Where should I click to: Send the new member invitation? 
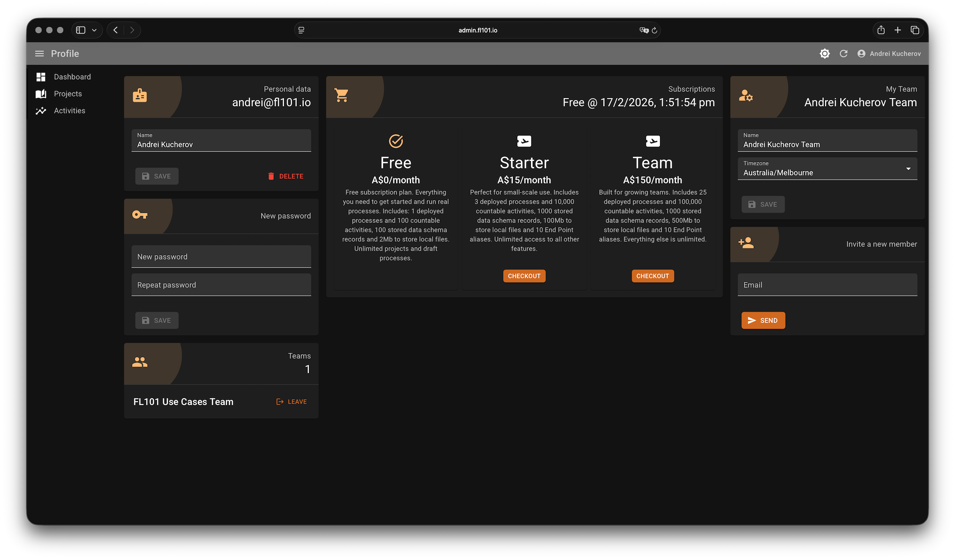763,320
